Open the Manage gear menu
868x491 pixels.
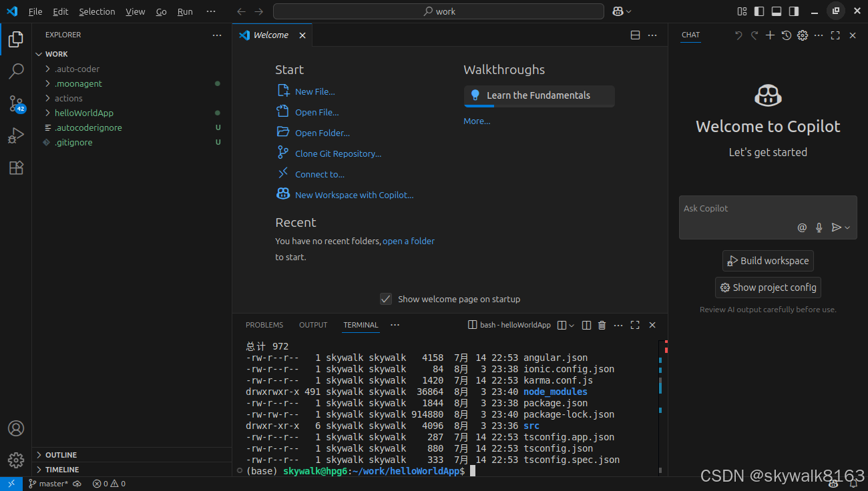pos(16,460)
